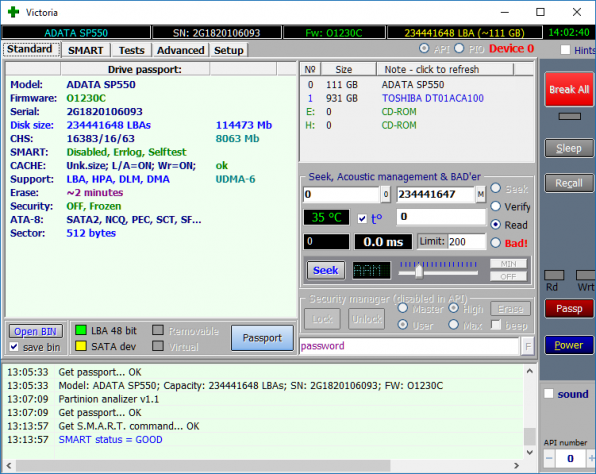The image size is (596, 474).
Task: Click the 0.0 ms timing display
Action: (383, 242)
